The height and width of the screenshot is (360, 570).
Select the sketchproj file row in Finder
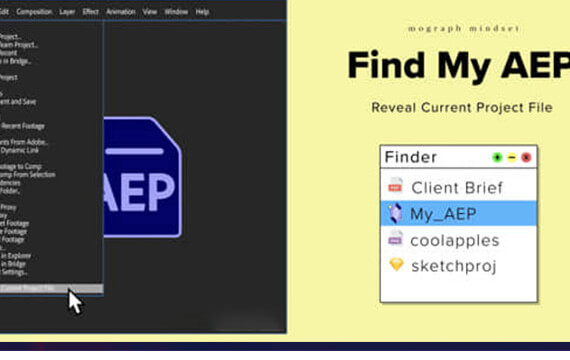(x=459, y=265)
